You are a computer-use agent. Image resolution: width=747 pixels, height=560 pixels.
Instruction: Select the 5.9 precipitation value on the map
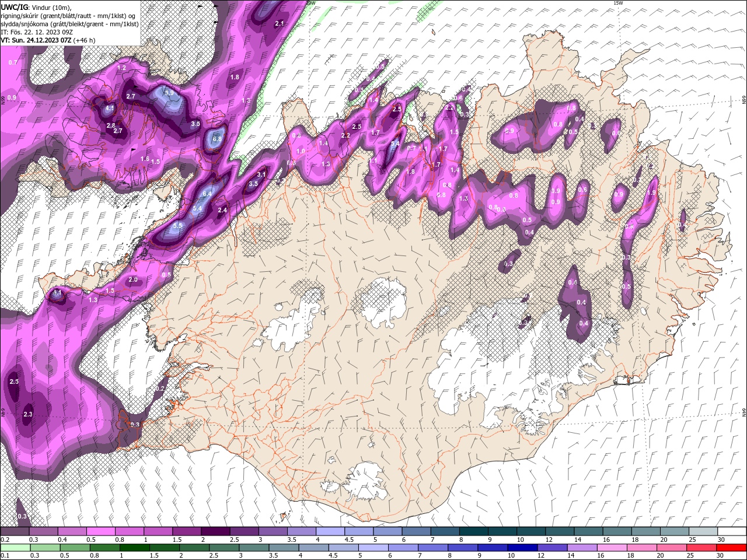click(169, 93)
